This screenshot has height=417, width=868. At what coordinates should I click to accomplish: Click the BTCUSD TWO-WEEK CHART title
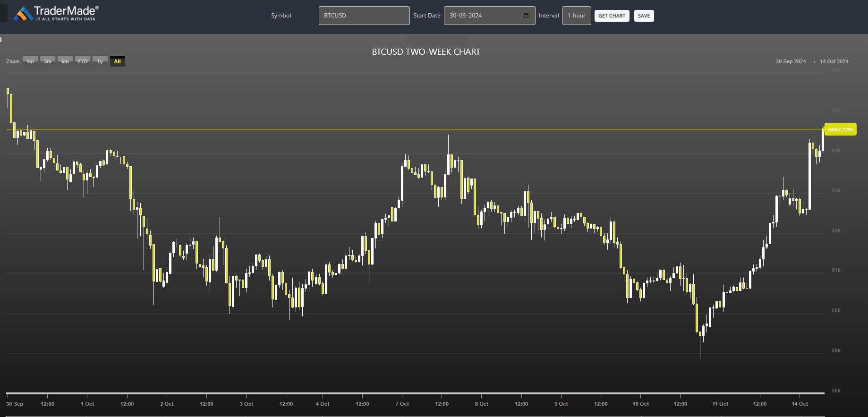[426, 52]
